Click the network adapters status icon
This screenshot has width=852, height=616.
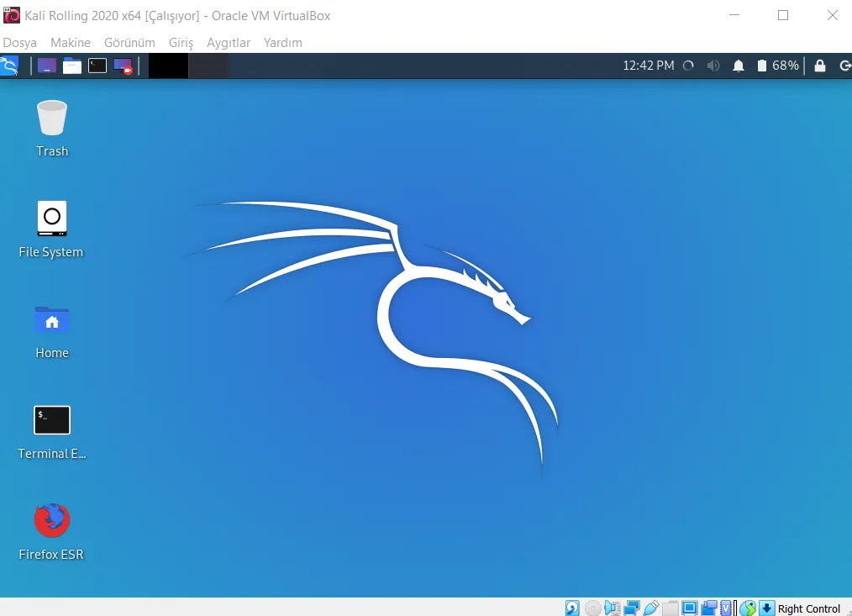pos(631,608)
